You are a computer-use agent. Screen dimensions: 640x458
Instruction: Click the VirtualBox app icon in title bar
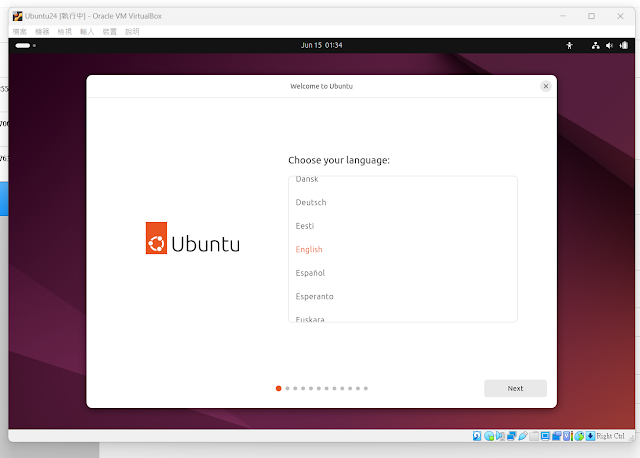[x=18, y=16]
